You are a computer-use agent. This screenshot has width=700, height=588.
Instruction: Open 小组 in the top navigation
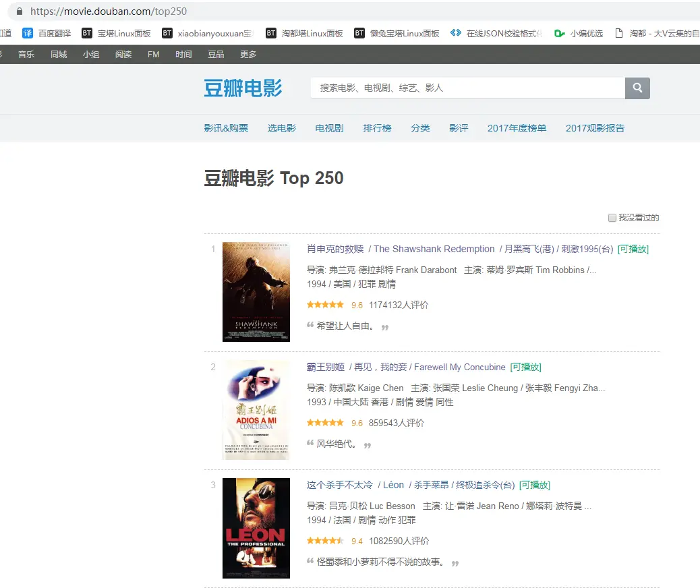coord(90,54)
